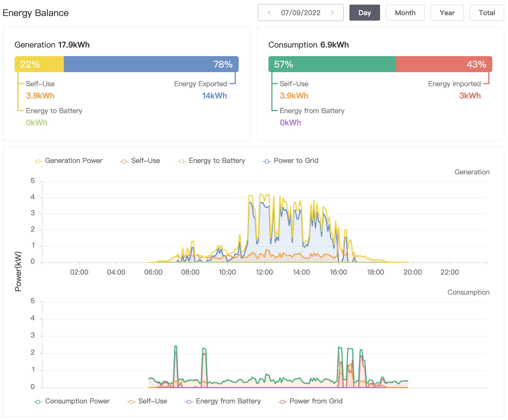The image size is (508, 420).
Task: Click the Consumption Power legend marker
Action: [x=38, y=402]
